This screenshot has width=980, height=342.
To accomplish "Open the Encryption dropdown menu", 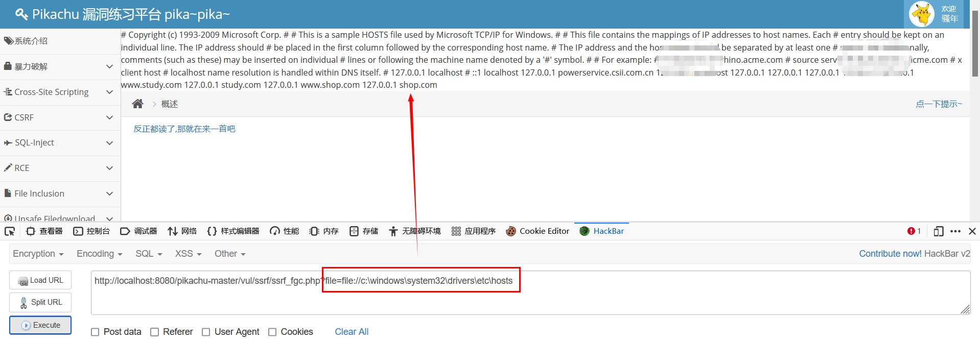I will tap(38, 254).
